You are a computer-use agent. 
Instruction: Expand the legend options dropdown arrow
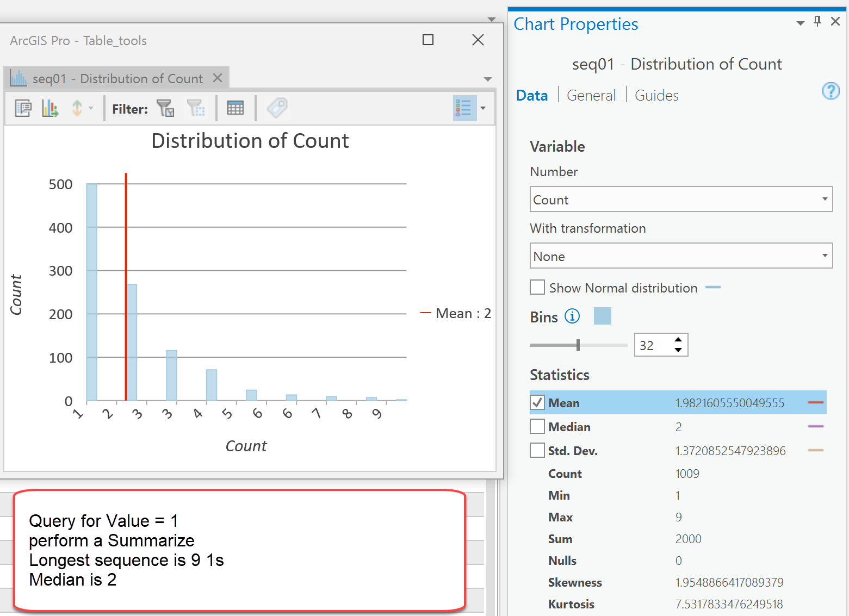click(x=483, y=108)
